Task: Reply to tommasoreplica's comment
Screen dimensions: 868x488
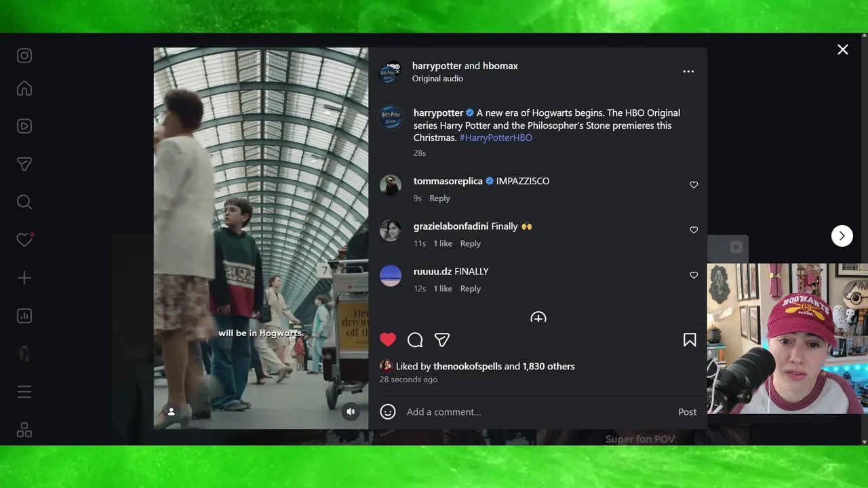Action: pos(439,199)
